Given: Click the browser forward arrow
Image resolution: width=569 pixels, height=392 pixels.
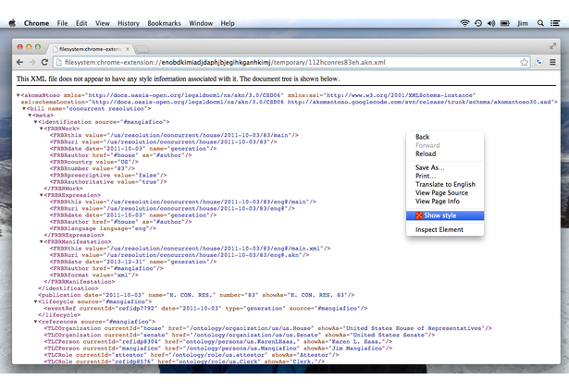Looking at the screenshot, I should [32, 62].
